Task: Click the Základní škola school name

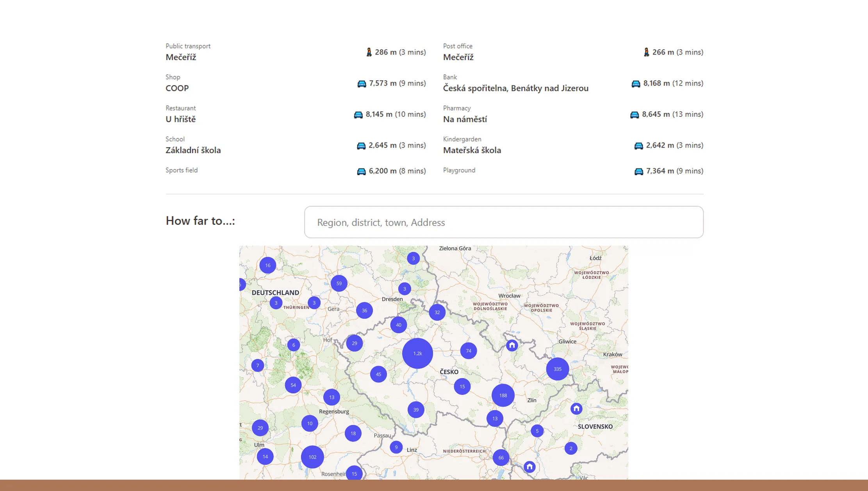Action: (x=193, y=150)
